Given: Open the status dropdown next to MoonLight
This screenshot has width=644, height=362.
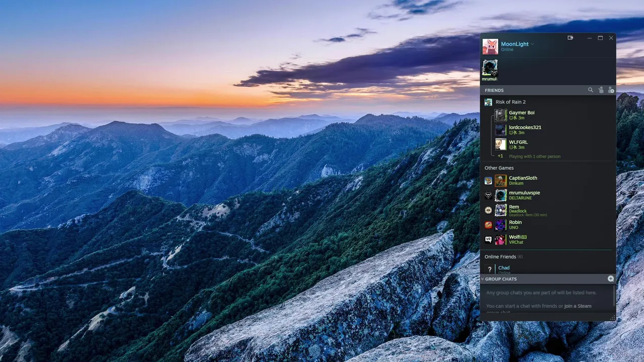Looking at the screenshot, I should [x=532, y=44].
